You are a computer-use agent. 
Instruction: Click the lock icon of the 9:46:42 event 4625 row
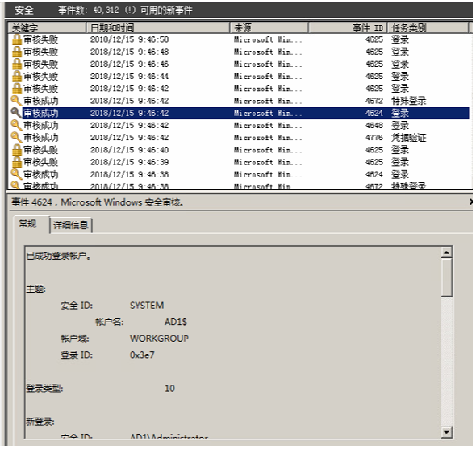[x=17, y=89]
